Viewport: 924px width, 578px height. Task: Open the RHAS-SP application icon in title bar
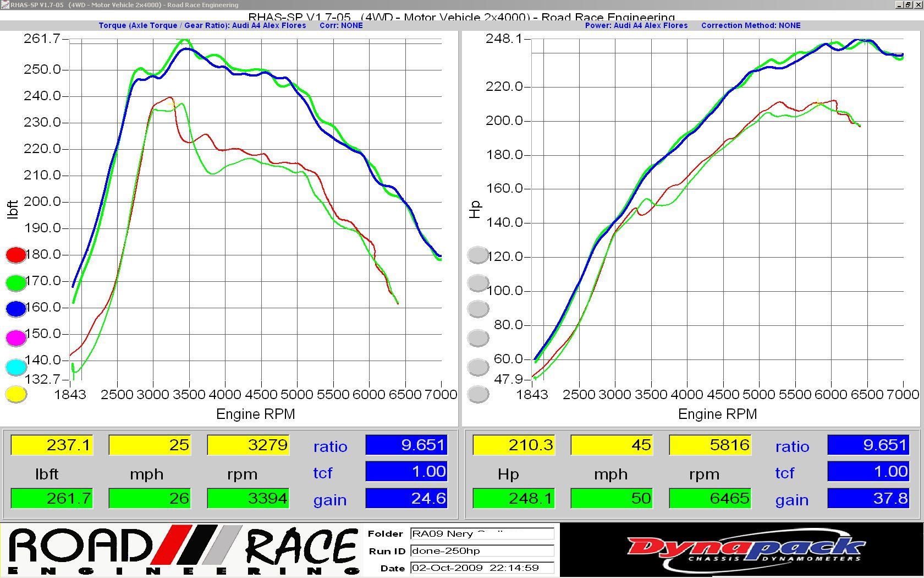click(5, 5)
